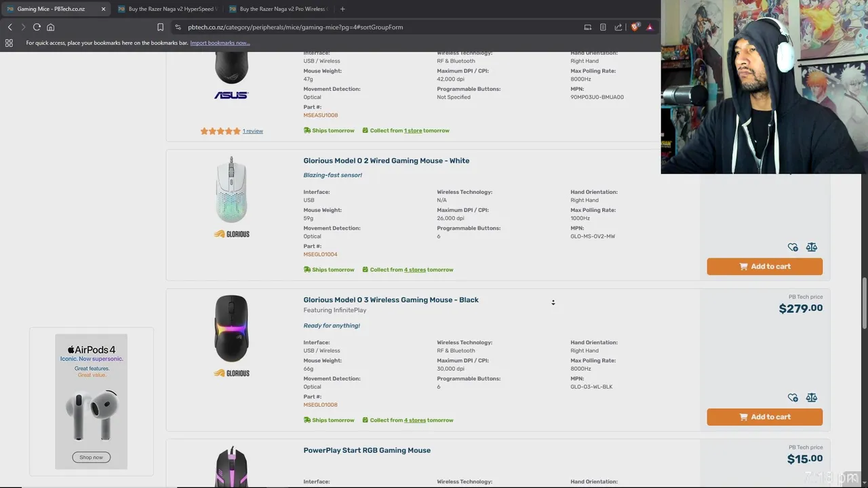Click the $15.00 PB Tech price
Image resolution: width=868 pixels, height=488 pixels.
[805, 459]
